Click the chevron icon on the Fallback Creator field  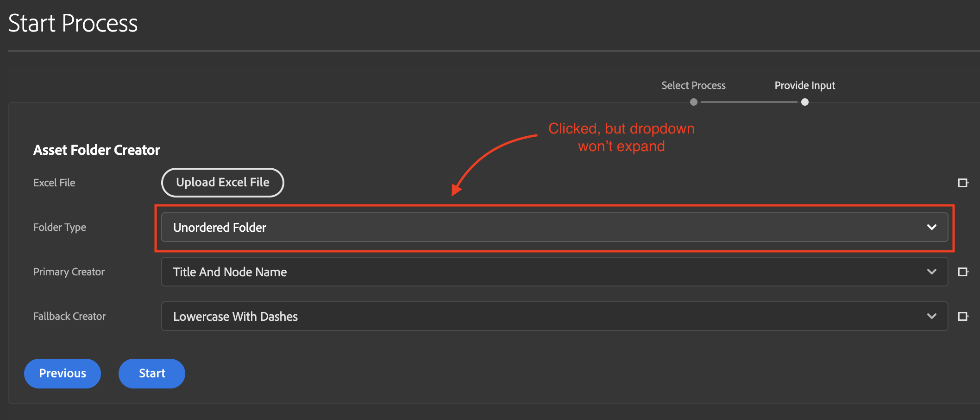tap(932, 316)
